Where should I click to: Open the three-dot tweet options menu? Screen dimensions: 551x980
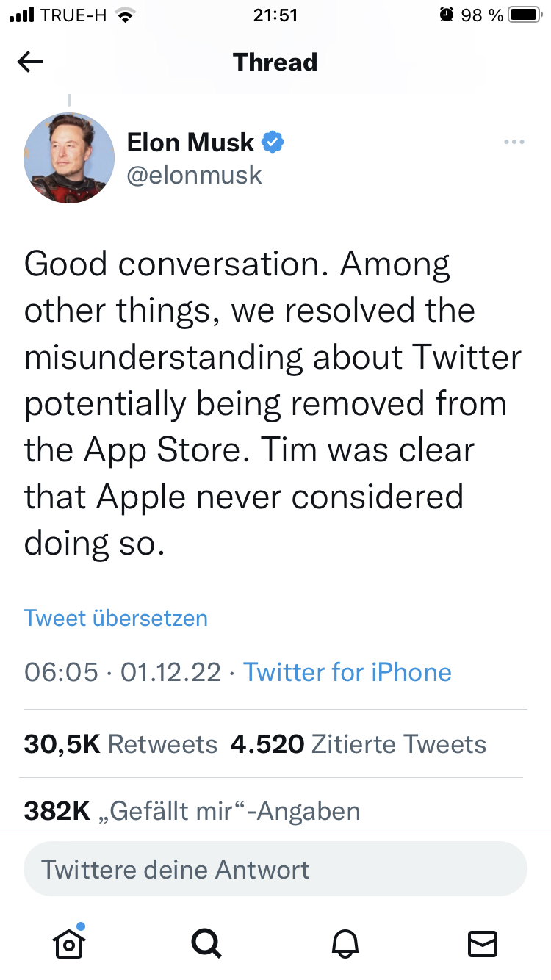point(514,142)
